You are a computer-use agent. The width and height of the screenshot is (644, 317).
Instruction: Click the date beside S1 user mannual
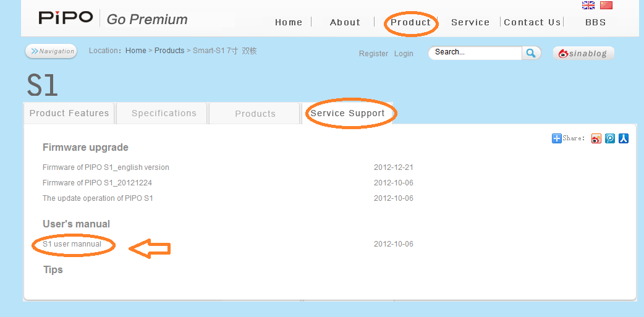coord(394,244)
